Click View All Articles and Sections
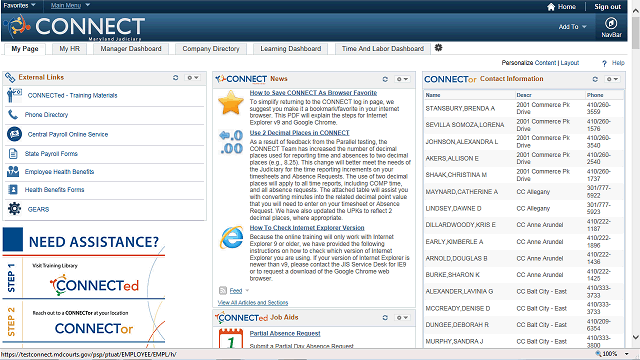The height and width of the screenshot is (360, 640). click(x=253, y=302)
